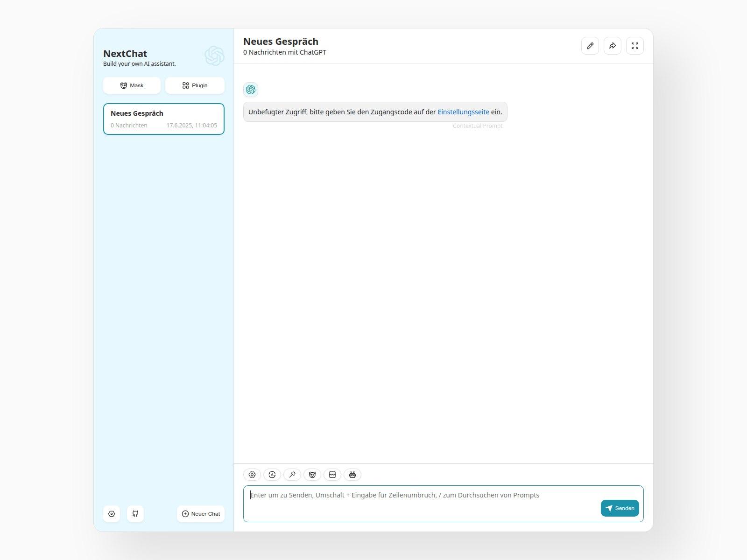The height and width of the screenshot is (560, 747).
Task: Click the NextChat title in the sidebar
Action: [125, 54]
